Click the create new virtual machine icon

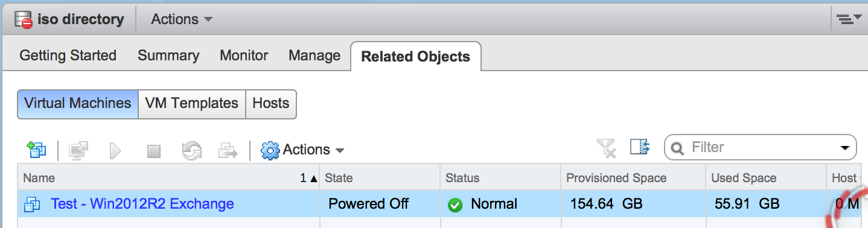coord(37,149)
